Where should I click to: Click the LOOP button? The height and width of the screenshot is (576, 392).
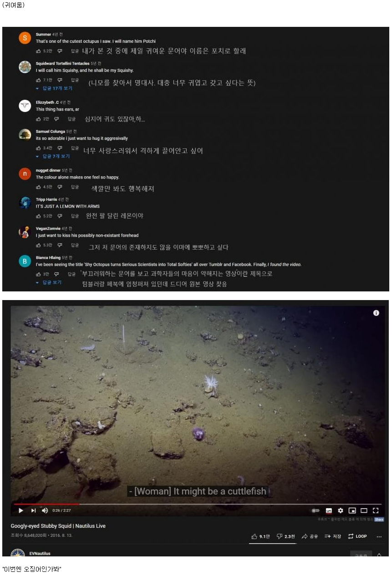(357, 536)
